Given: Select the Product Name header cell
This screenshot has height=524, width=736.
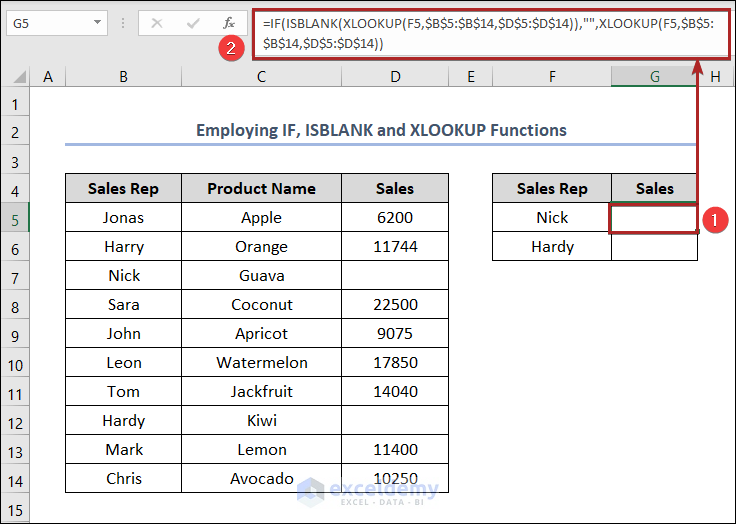Looking at the screenshot, I should pyautogui.click(x=261, y=189).
